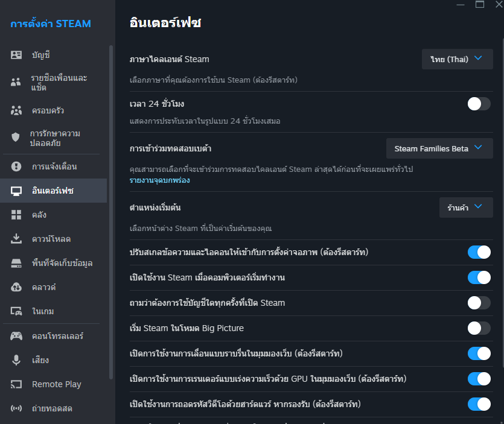504x424 pixels.
Task: Open รายชื่อเพื่อนและแช็ต settings section
Action: coord(53,83)
